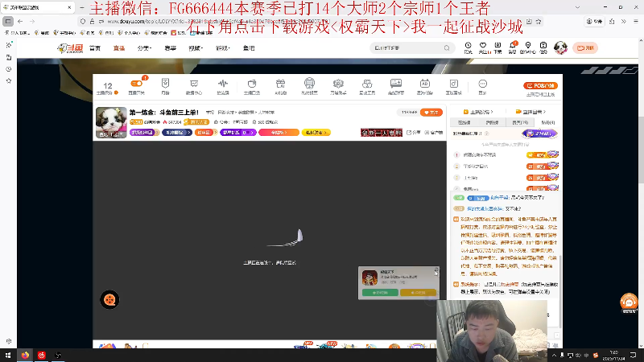The width and height of the screenshot is (644, 362).
Task: Click the purple diamond banner button
Action: tap(539, 134)
